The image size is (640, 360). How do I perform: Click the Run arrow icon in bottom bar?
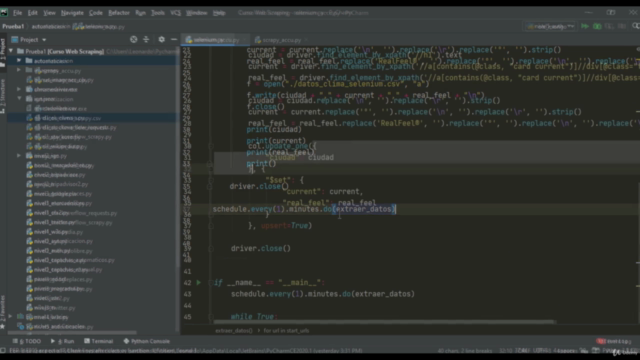(53, 341)
